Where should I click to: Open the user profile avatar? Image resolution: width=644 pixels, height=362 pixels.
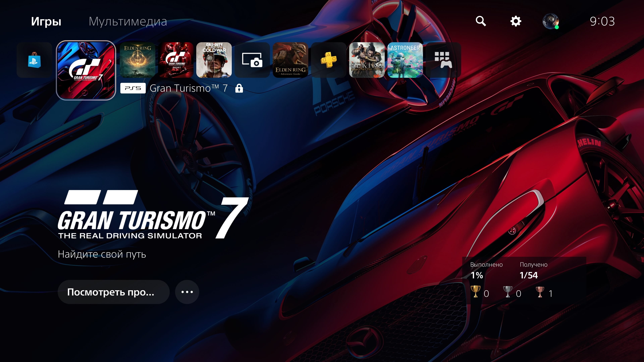click(550, 21)
